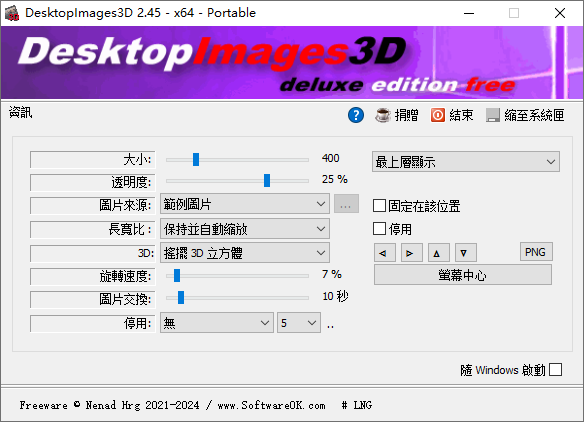
Task: Click the 大小: label field
Action: pos(92,159)
